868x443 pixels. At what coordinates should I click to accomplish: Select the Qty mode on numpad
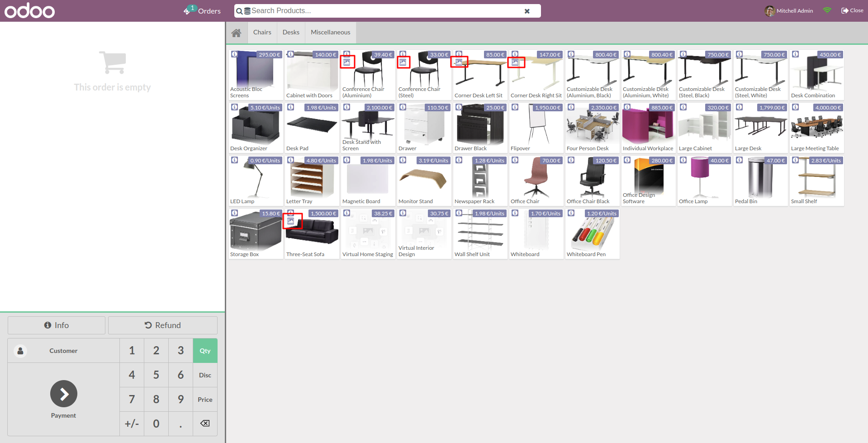pos(205,351)
